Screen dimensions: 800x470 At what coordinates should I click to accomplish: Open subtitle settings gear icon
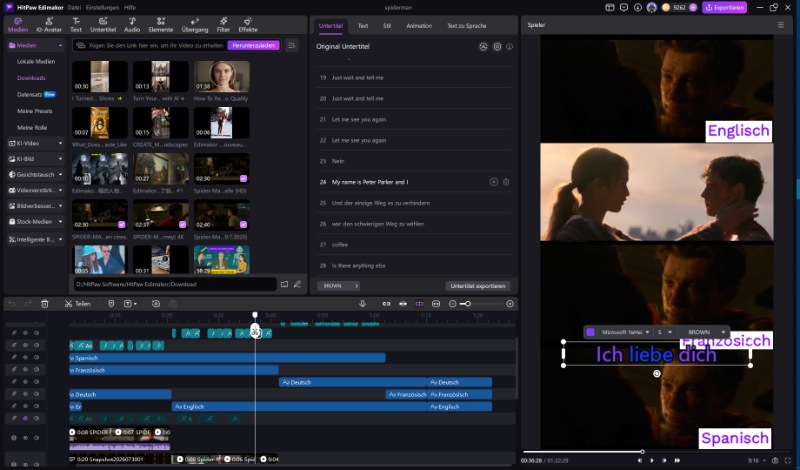click(x=497, y=46)
